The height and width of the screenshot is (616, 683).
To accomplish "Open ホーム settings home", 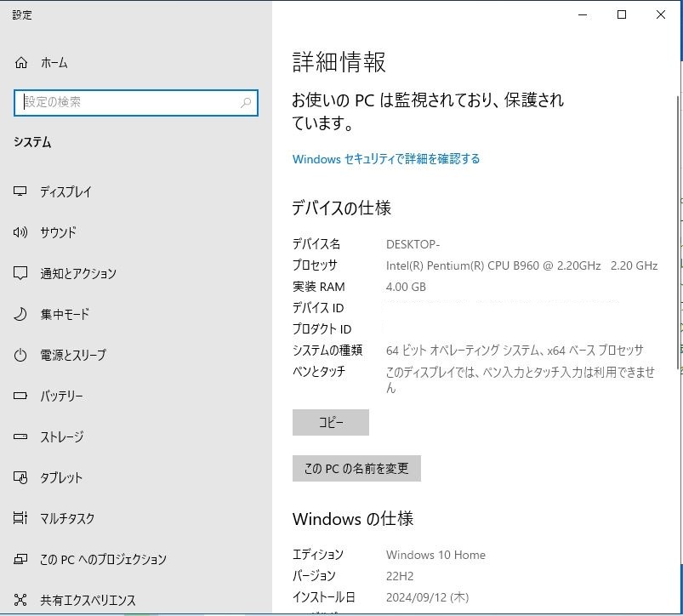I will coord(54,63).
